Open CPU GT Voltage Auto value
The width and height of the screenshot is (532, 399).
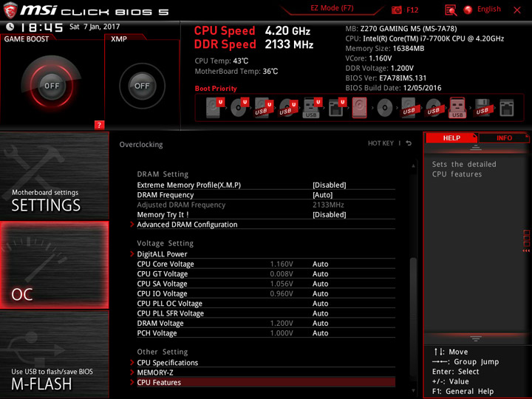click(x=320, y=274)
